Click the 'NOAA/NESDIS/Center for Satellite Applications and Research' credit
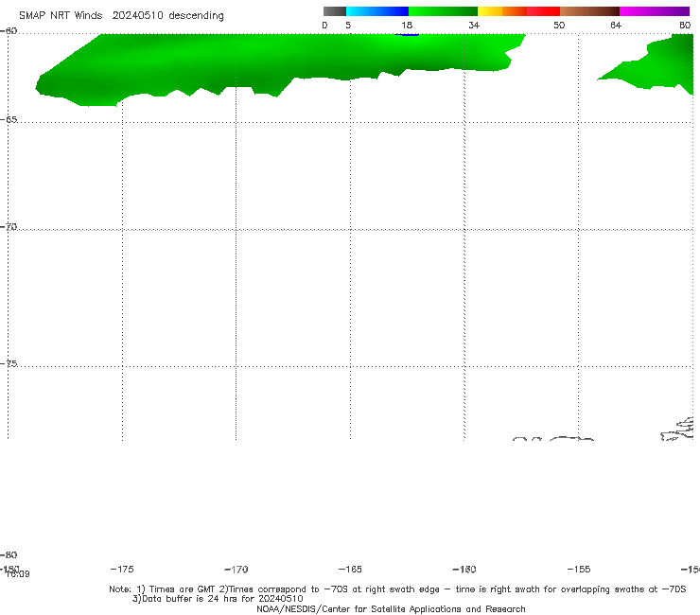The height and width of the screenshot is (615, 700). (x=391, y=608)
